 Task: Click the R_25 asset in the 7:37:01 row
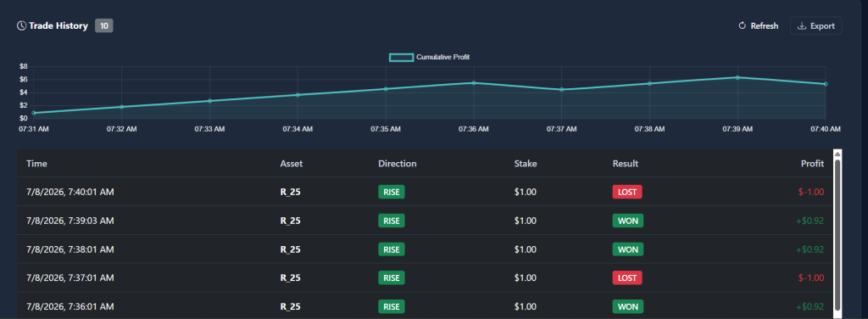coord(290,278)
